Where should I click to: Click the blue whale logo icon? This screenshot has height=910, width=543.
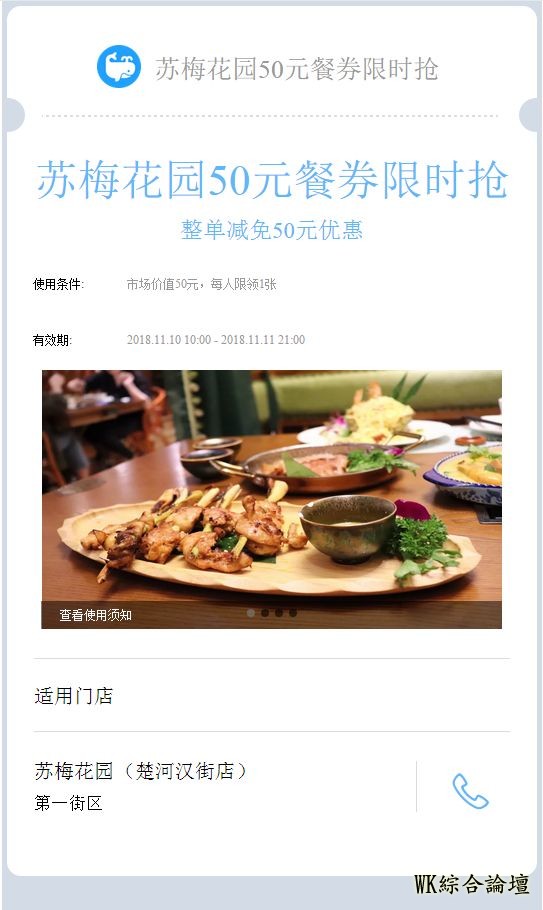(119, 67)
